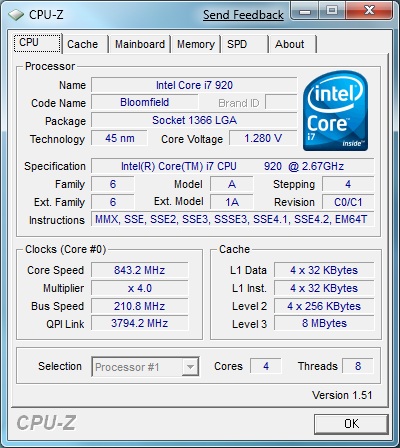Screen dimensions: 400x448
Task: Expand the Processor #1 selection dropdown
Action: [x=145, y=367]
